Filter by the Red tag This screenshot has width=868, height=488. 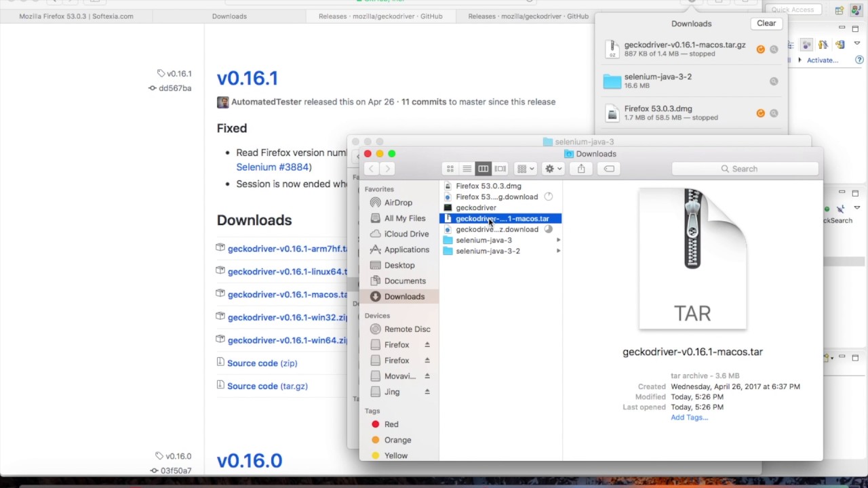click(391, 424)
